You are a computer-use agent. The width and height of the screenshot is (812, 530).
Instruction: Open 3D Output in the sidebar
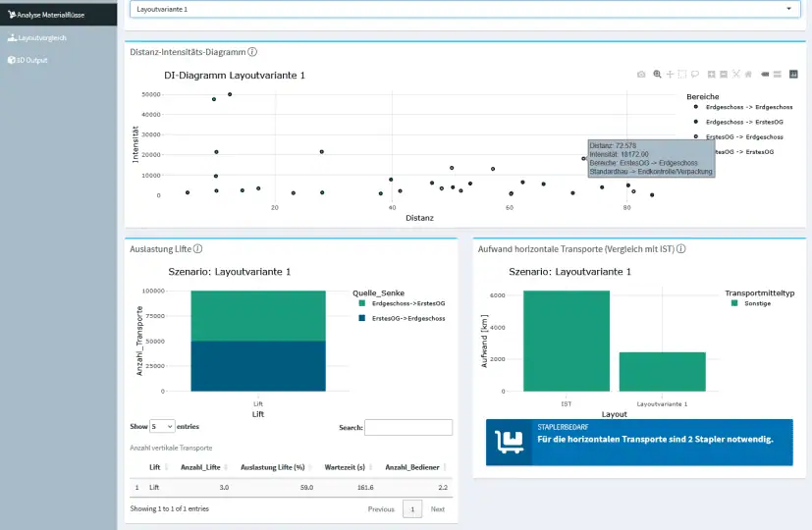31,60
